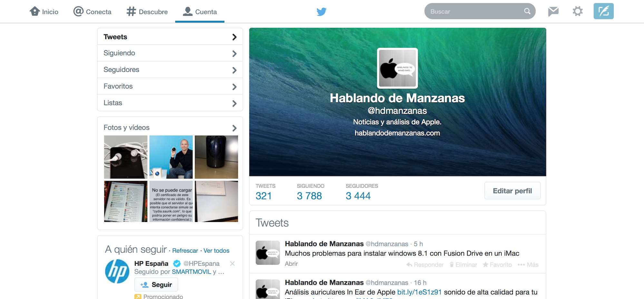This screenshot has height=299, width=644.
Task: Click Abrir on Windows 8.1 tweet
Action: (291, 264)
